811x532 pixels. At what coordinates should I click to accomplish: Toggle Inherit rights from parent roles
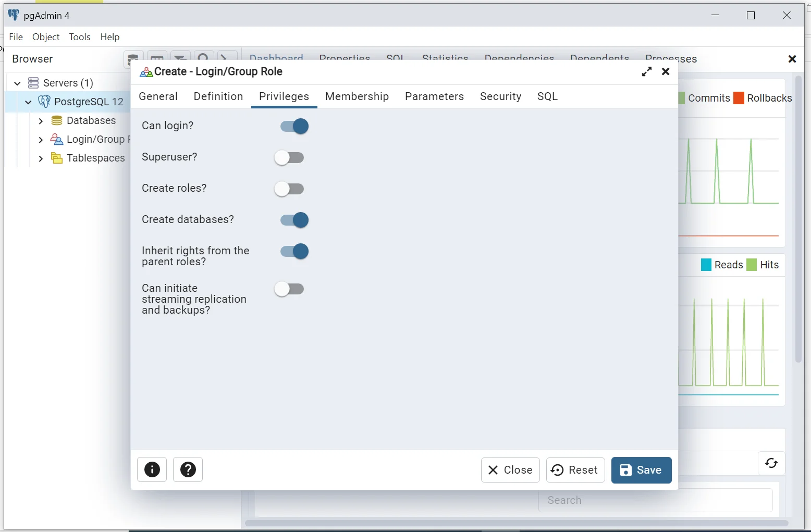point(294,251)
